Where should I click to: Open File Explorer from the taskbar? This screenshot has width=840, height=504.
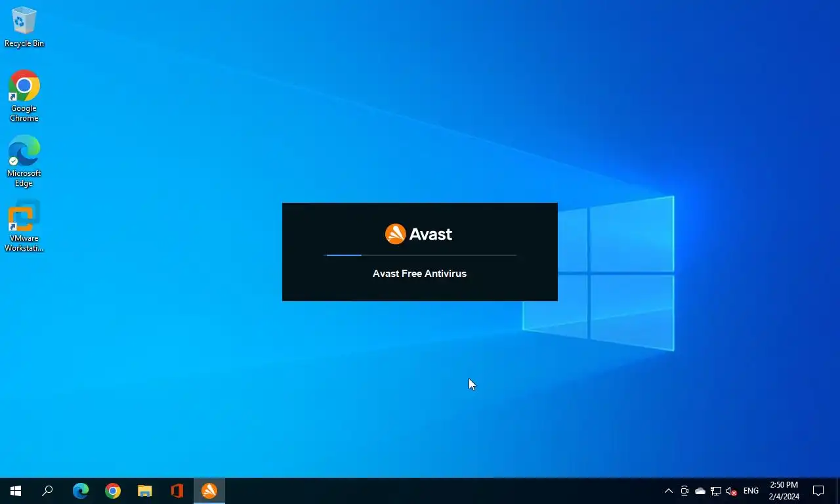145,491
